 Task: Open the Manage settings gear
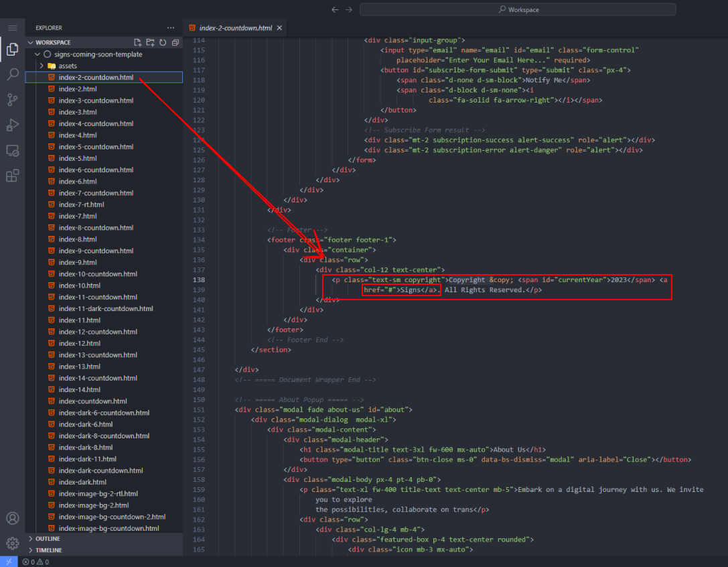pos(12,543)
